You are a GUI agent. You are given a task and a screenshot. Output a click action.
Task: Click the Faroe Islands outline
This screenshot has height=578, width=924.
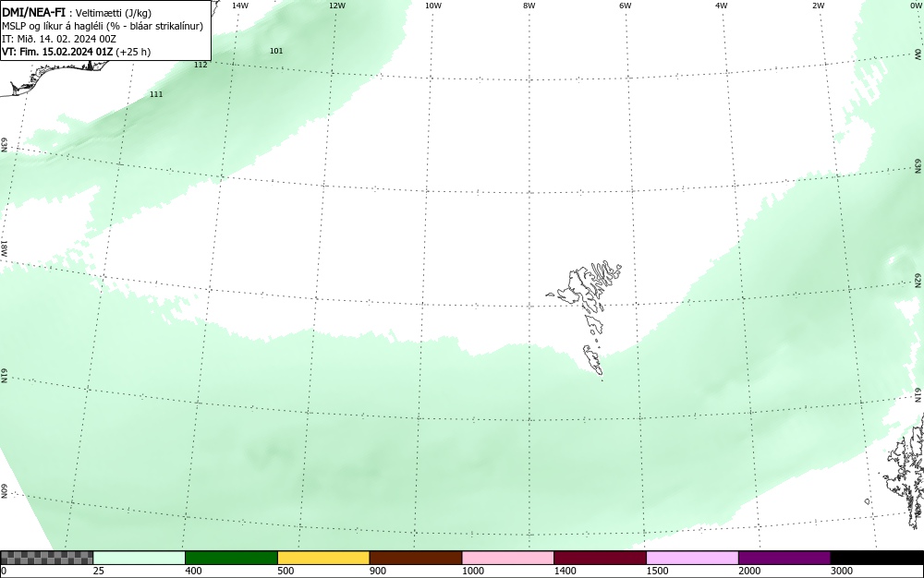pyautogui.click(x=585, y=318)
